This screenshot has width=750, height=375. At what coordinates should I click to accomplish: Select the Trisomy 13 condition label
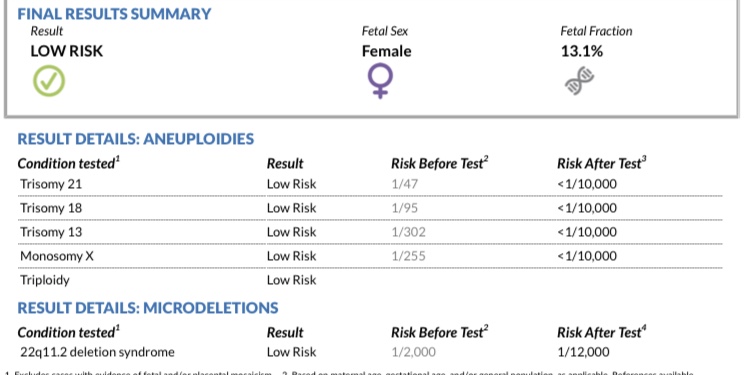[x=51, y=232]
